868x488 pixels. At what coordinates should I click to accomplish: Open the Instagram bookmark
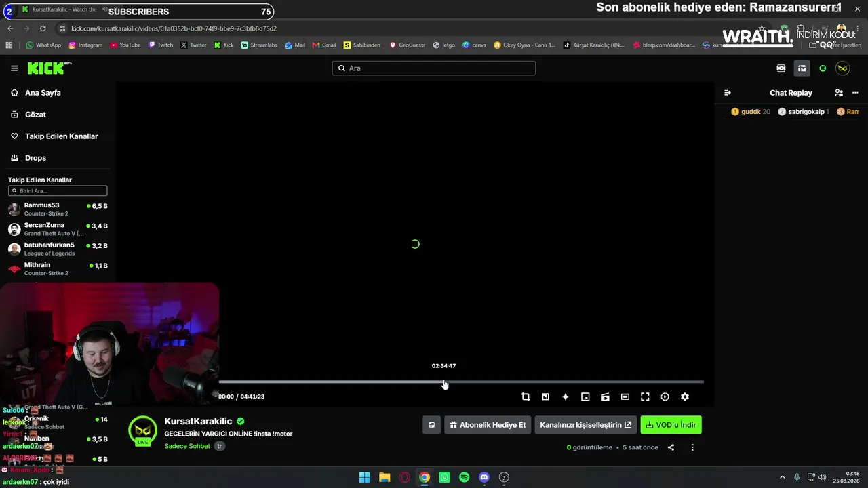pos(85,45)
